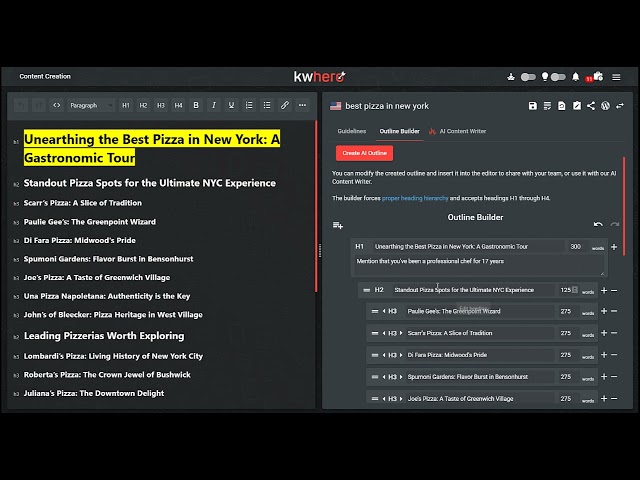The height and width of the screenshot is (480, 640).
Task: Switch to the Outline Builder tab
Action: 399,131
